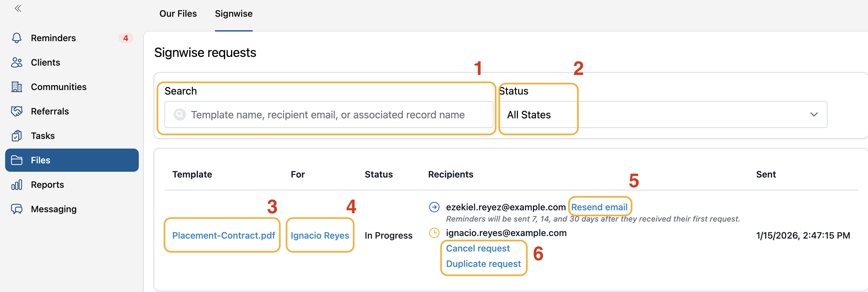Click the ignacio.reyes@example.com recipient email
This screenshot has width=868, height=292.
pos(506,233)
